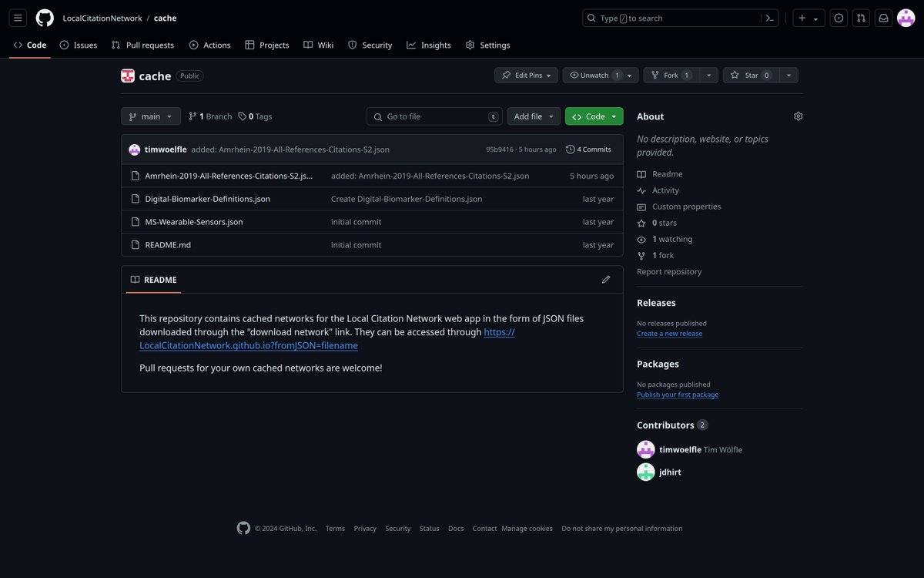This screenshot has height=578, width=924.
Task: Click the Go to file search field
Action: coord(434,116)
